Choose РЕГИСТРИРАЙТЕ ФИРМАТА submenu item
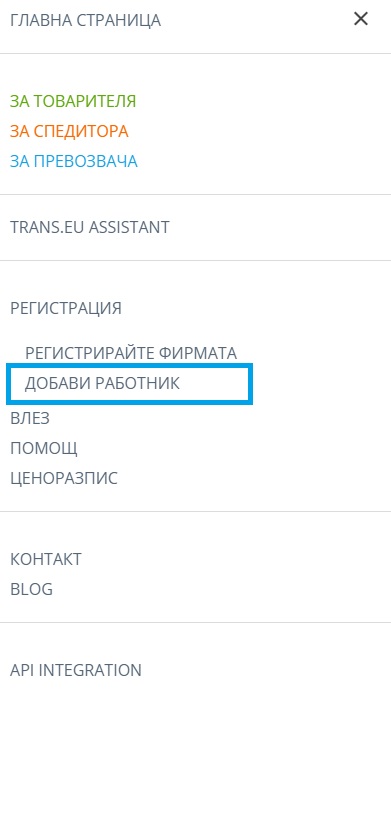Screen dimensions: 391x831 coord(131,353)
